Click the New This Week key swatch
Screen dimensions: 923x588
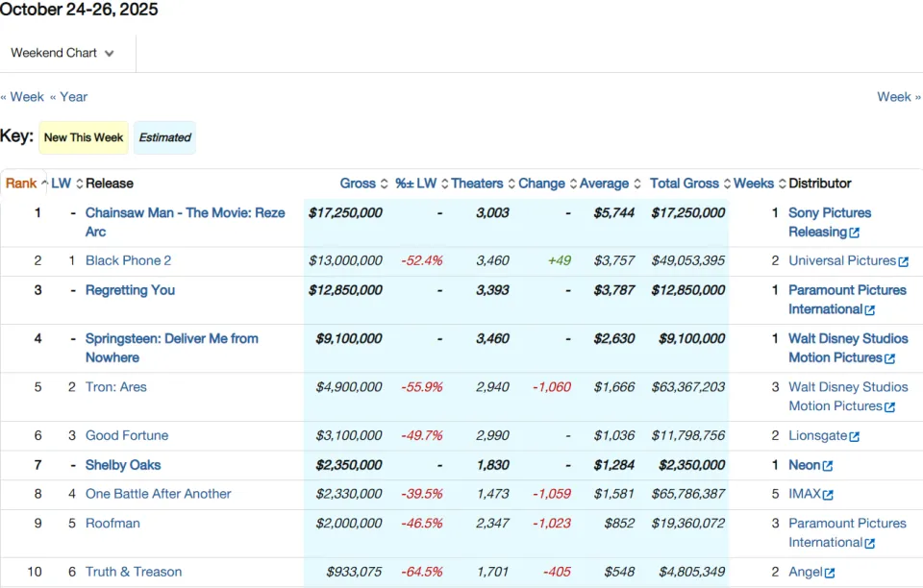[x=84, y=137]
